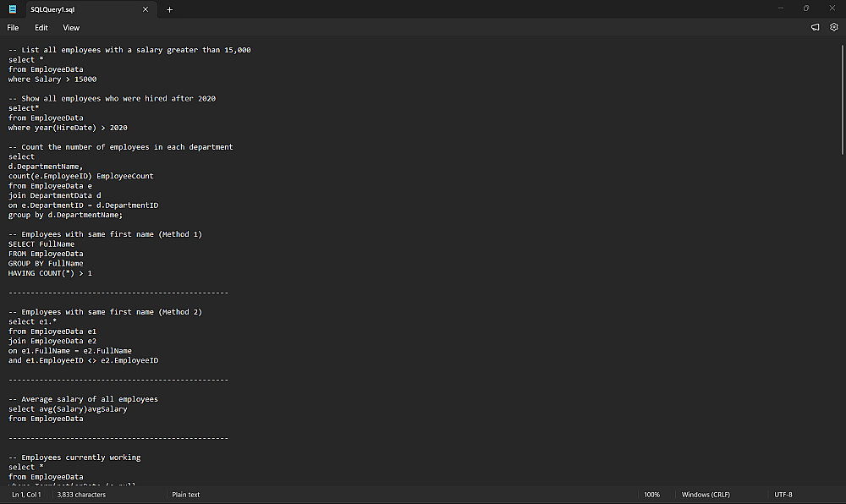This screenshot has width=846, height=504.
Task: Open the Notepad settings gear
Action: tap(833, 27)
